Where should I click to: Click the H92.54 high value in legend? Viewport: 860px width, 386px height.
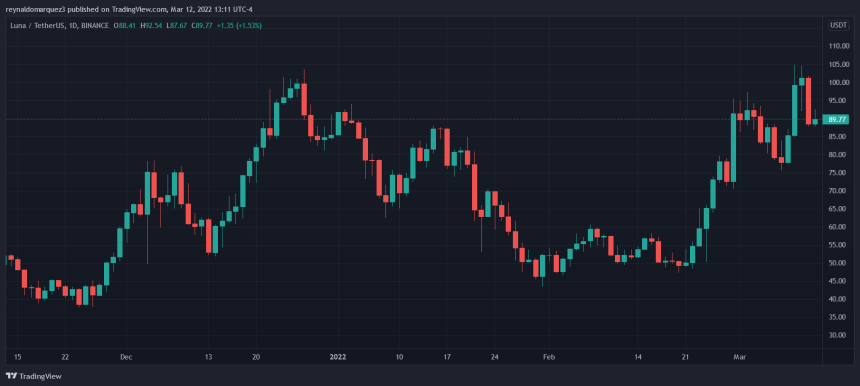click(x=151, y=25)
